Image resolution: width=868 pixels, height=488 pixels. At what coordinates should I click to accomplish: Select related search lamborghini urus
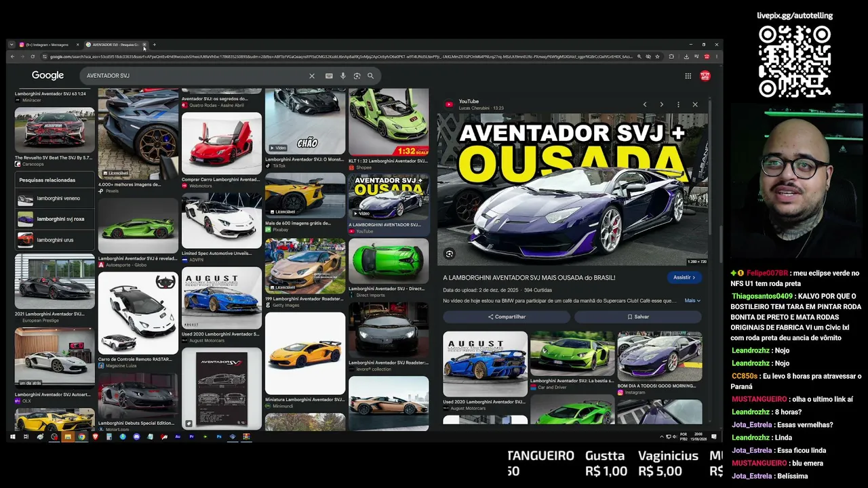coord(54,240)
